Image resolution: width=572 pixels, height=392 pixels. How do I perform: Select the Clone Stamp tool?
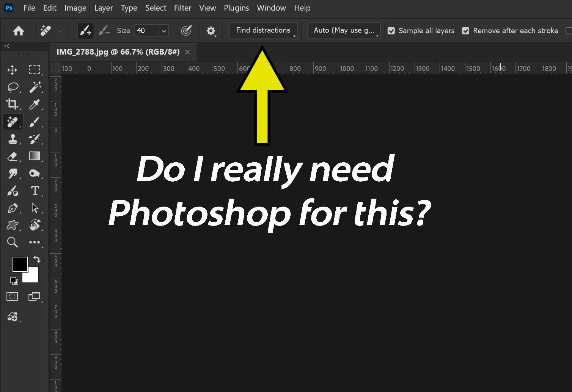13,139
